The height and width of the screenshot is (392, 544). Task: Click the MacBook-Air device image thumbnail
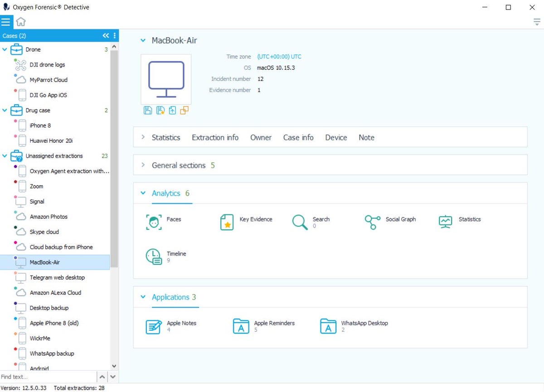click(x=166, y=79)
